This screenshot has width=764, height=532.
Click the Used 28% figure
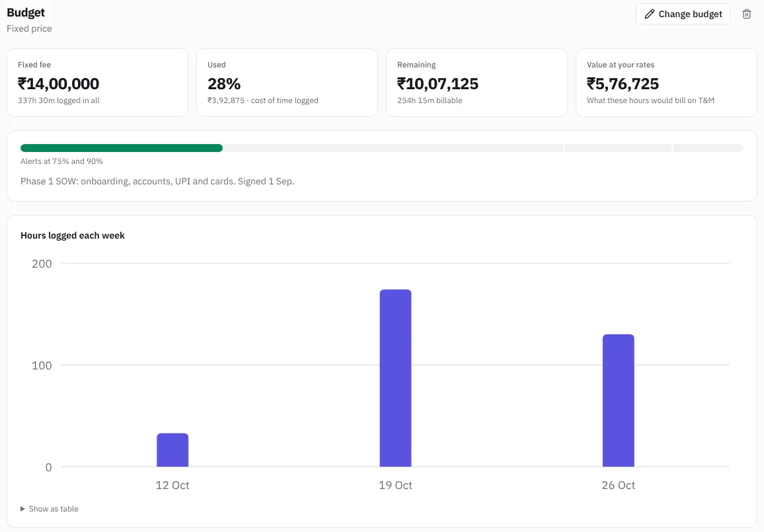pos(224,84)
